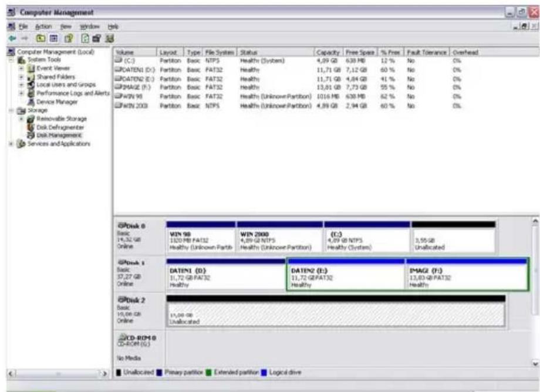Click the Up one level folder icon

coord(41,39)
